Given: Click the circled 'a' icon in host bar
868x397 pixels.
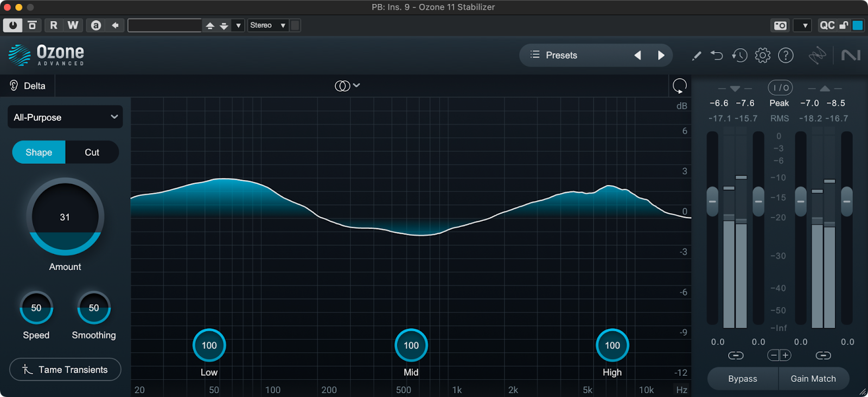Looking at the screenshot, I should (x=96, y=25).
